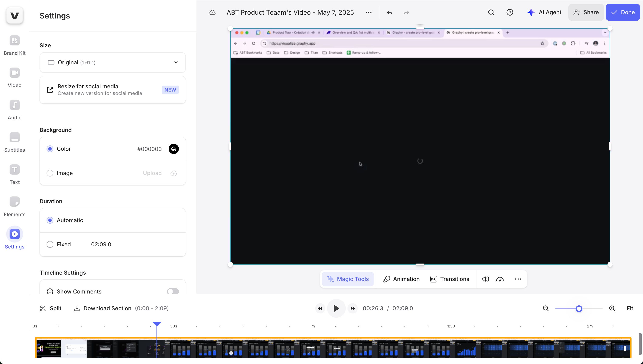Click the Share button
This screenshot has width=643, height=364.
click(x=586, y=13)
